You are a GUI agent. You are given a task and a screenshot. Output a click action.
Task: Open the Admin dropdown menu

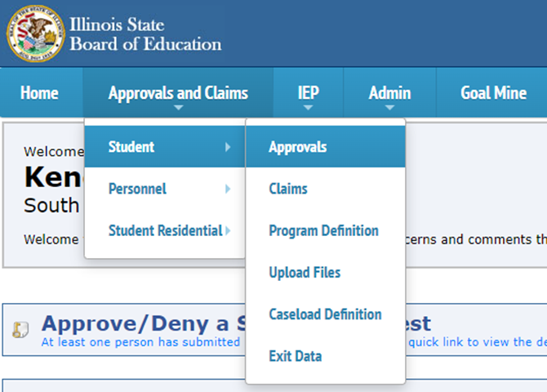[x=389, y=93]
